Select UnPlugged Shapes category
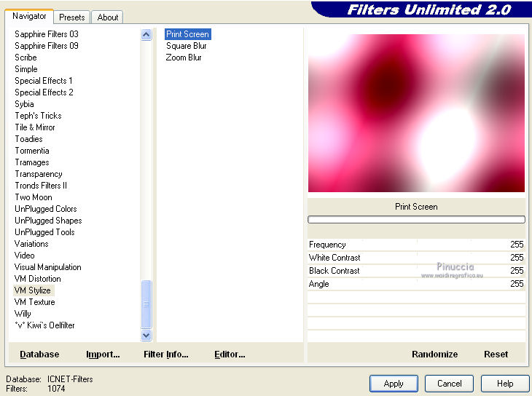This screenshot has width=532, height=396. pos(48,221)
